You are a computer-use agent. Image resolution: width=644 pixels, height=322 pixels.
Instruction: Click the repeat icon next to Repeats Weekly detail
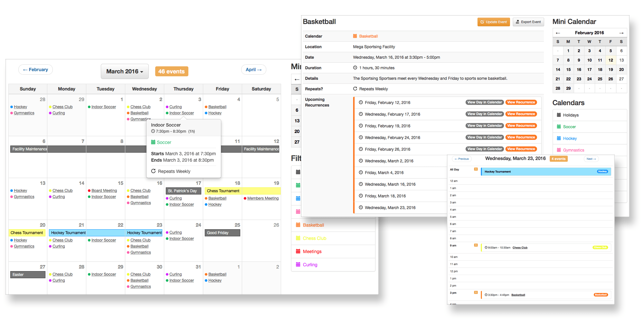click(x=355, y=89)
